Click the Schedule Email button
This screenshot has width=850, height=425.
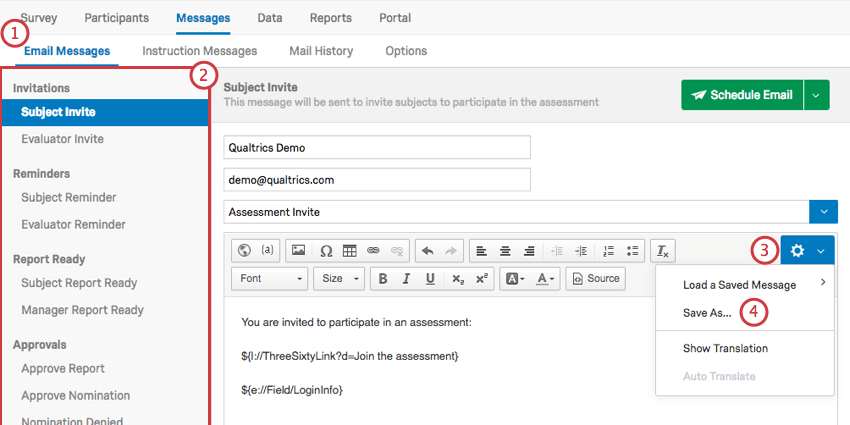(x=743, y=95)
